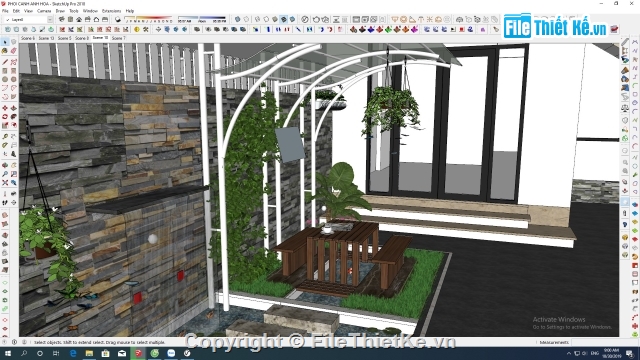640x360 pixels.
Task: Activate the Tape Measure tool
Action: pos(5,136)
